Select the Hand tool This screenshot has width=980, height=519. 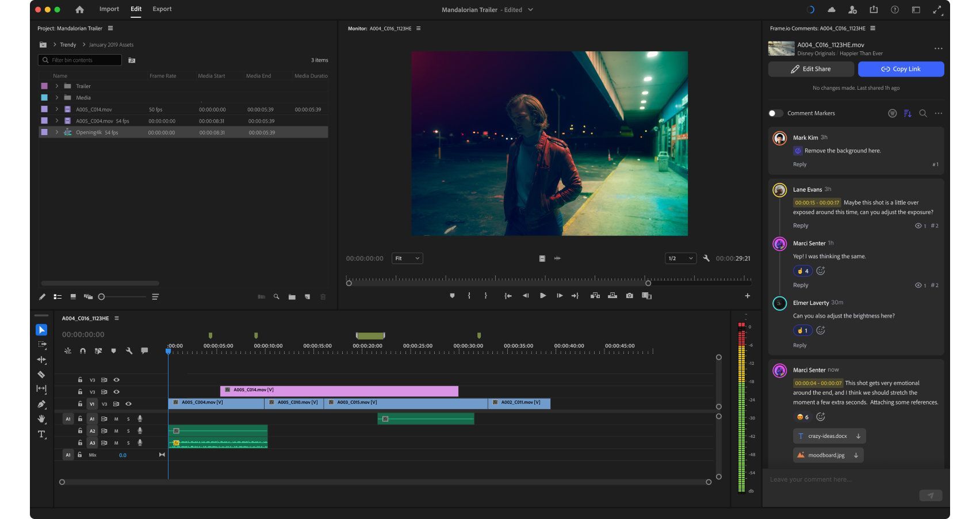click(x=41, y=419)
